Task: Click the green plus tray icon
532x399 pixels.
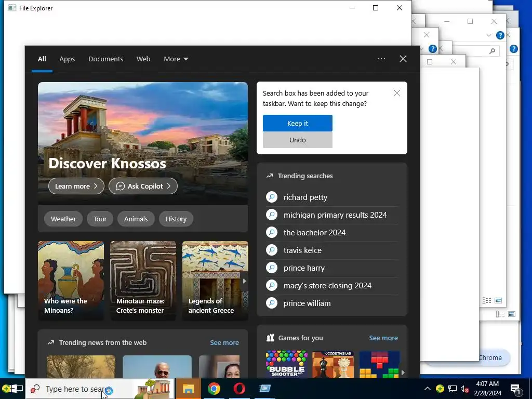Action: tap(440, 389)
